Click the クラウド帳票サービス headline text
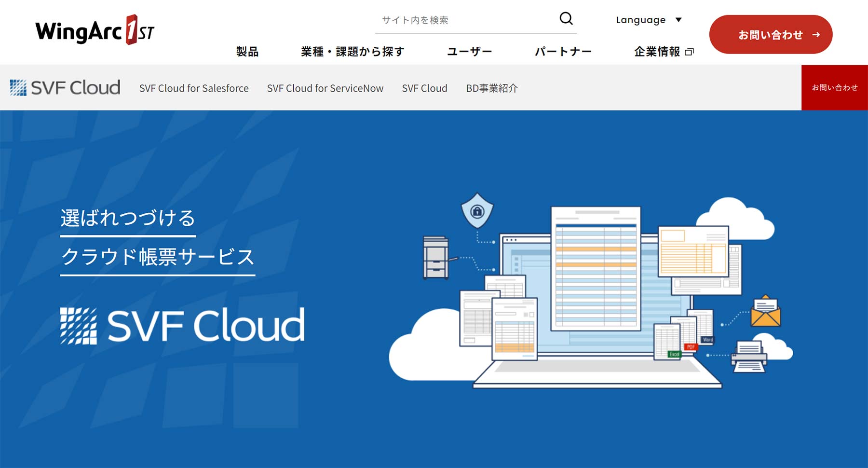 pos(158,257)
